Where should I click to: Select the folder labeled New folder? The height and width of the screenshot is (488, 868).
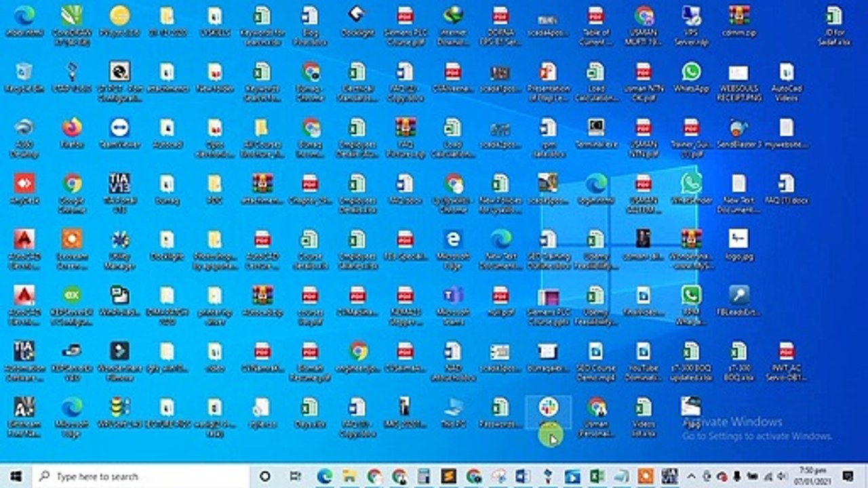pos(215,77)
